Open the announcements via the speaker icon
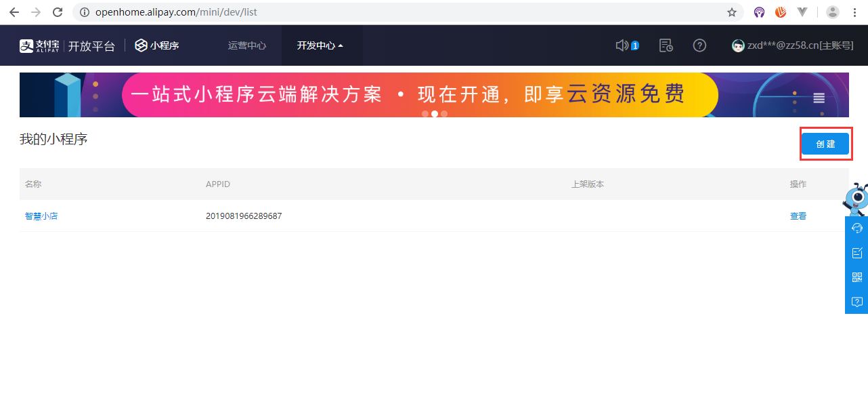The height and width of the screenshot is (402, 868). (x=622, y=45)
